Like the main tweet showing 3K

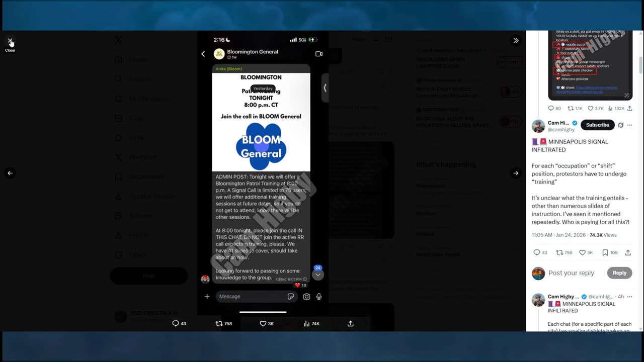[x=586, y=252]
